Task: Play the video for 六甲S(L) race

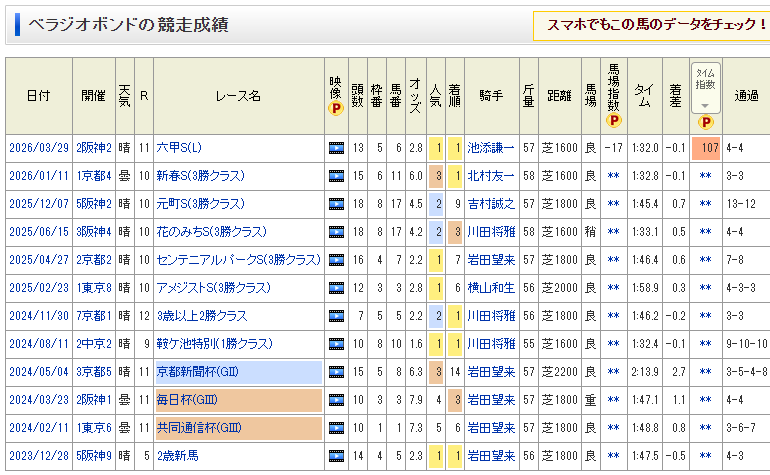Action: click(x=336, y=148)
